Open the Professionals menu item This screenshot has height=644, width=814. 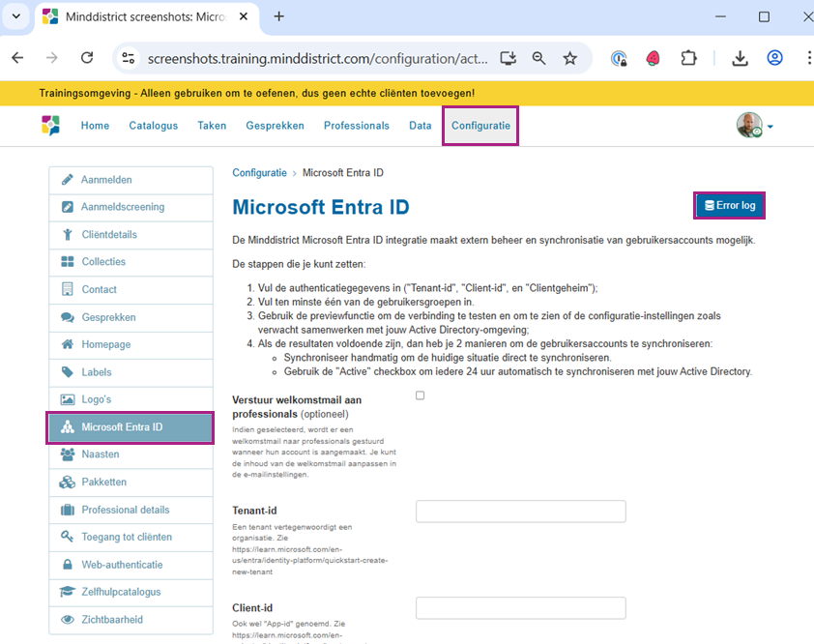point(357,126)
